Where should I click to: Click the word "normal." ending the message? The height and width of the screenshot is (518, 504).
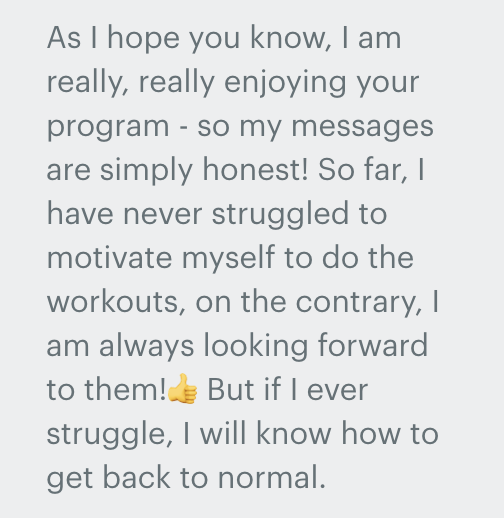click(272, 477)
